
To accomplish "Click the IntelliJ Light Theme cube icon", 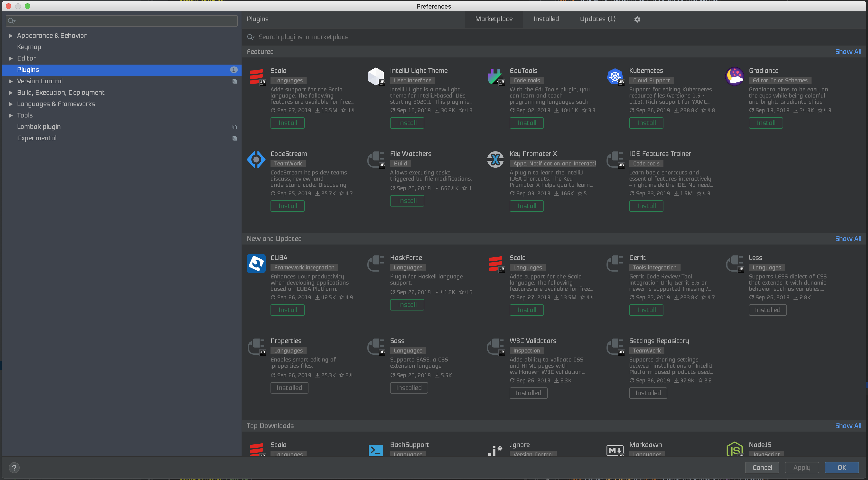I will [375, 76].
